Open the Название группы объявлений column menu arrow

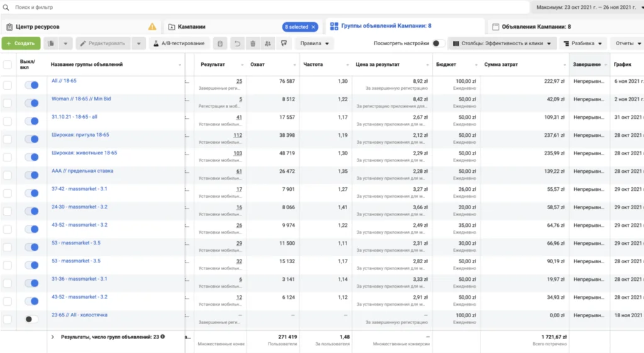tap(179, 65)
